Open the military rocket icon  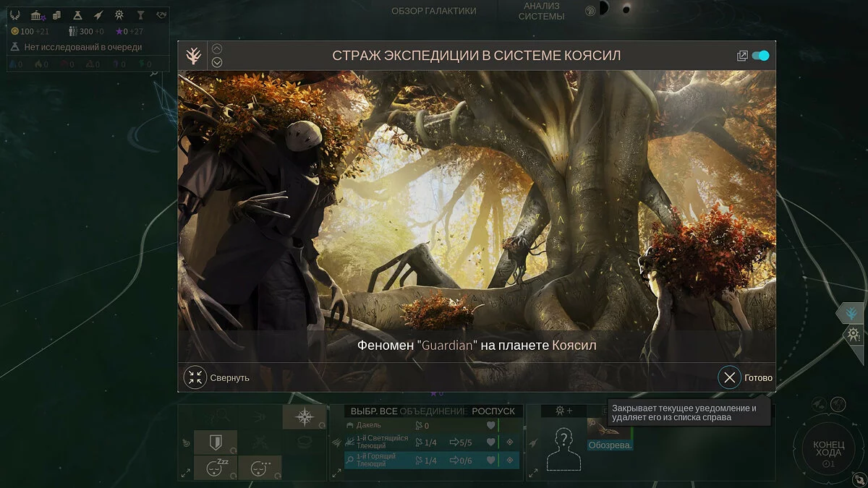[x=98, y=15]
